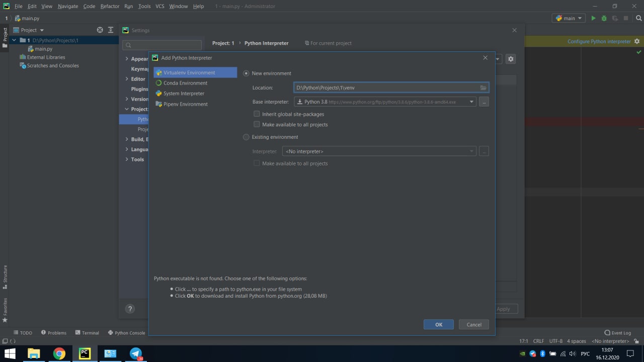Viewport: 644px width, 362px height.
Task: Open the Event Log
Action: [617, 333]
